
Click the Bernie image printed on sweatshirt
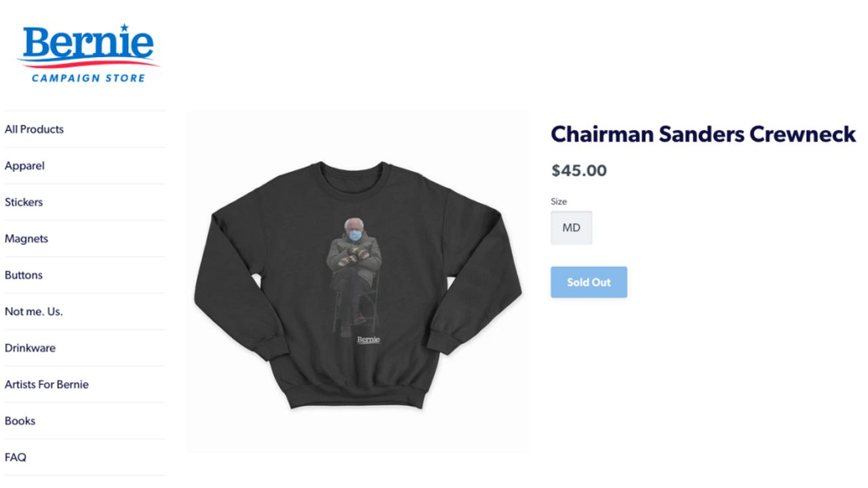[354, 277]
